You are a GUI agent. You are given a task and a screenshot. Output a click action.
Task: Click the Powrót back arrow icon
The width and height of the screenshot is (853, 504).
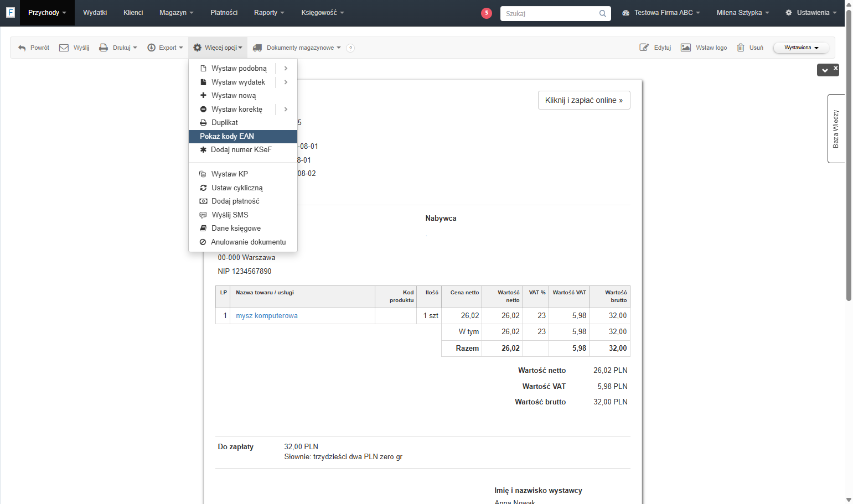pos(22,48)
